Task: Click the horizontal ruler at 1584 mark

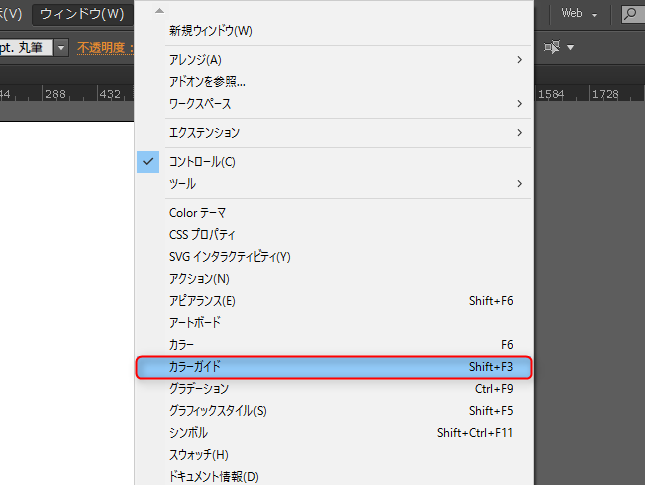Action: (551, 93)
